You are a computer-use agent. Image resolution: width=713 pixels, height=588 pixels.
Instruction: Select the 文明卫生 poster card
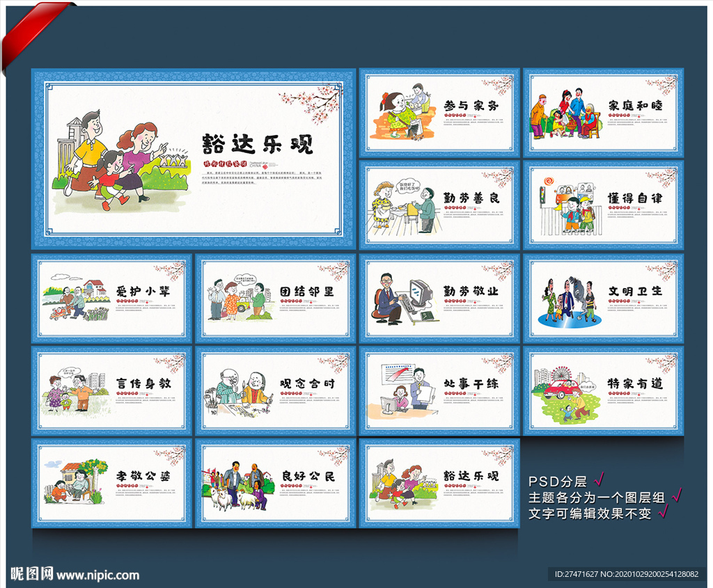click(604, 299)
